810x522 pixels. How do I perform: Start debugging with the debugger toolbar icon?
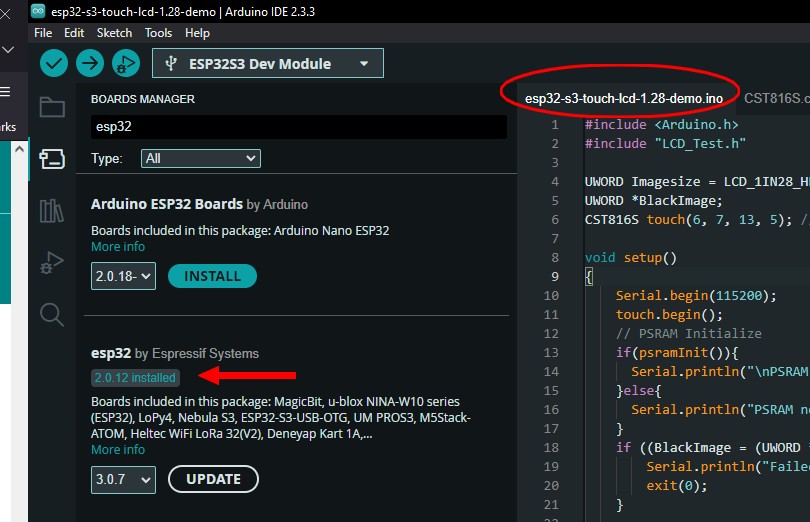(126, 64)
